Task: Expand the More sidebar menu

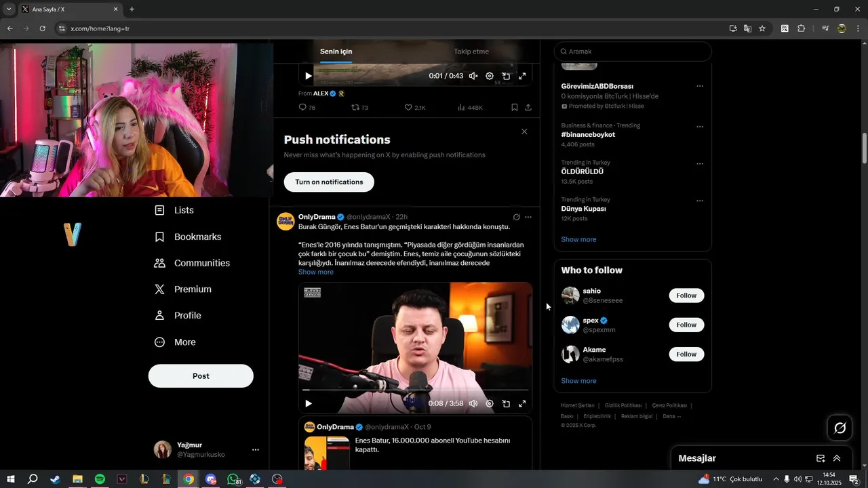Action: (x=175, y=342)
